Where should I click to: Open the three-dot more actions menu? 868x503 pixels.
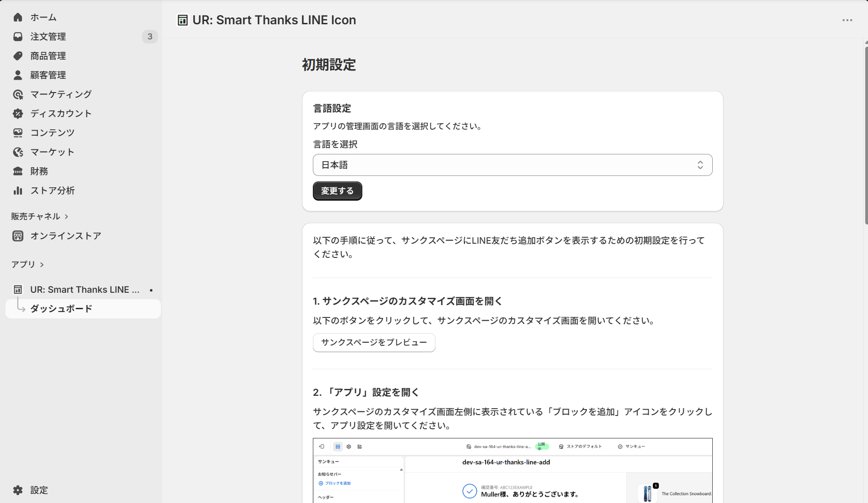click(847, 20)
